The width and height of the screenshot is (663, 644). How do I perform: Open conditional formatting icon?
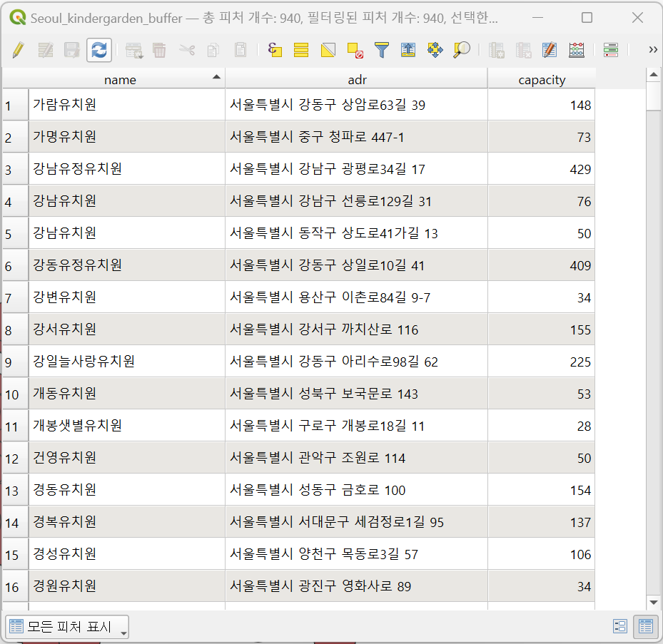tap(611, 51)
